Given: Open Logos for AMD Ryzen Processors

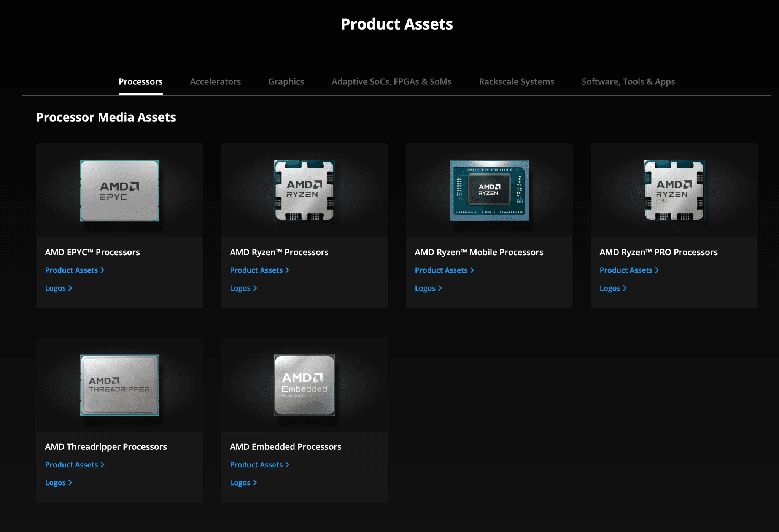Looking at the screenshot, I should click(243, 288).
